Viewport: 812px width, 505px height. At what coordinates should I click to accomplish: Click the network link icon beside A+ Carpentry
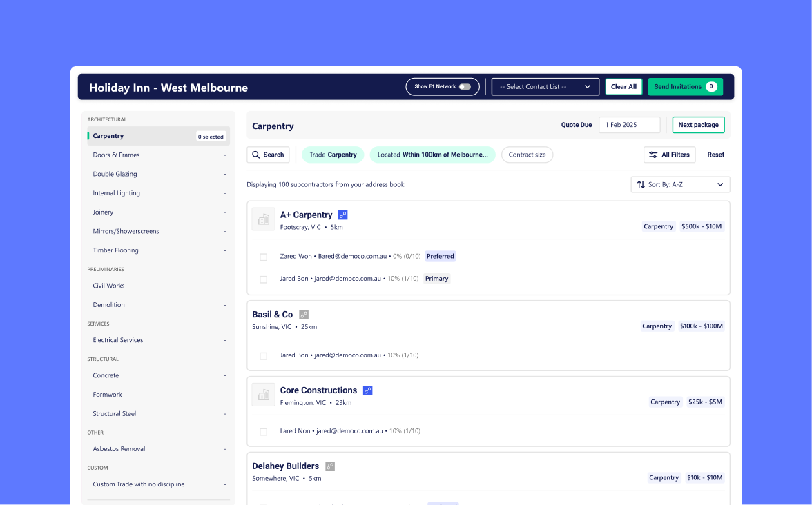[x=342, y=215]
